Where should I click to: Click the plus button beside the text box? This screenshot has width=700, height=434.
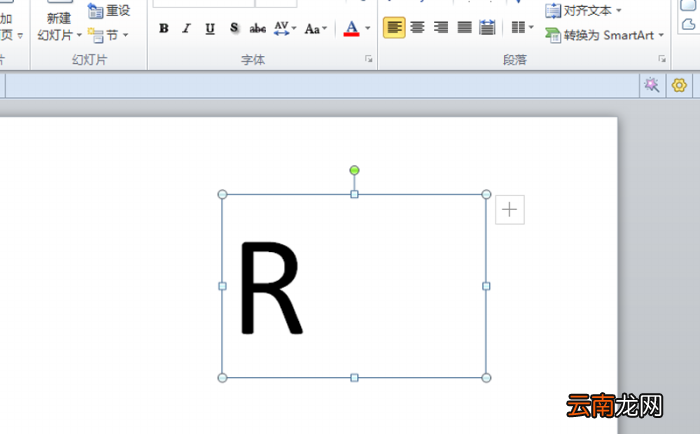(509, 209)
